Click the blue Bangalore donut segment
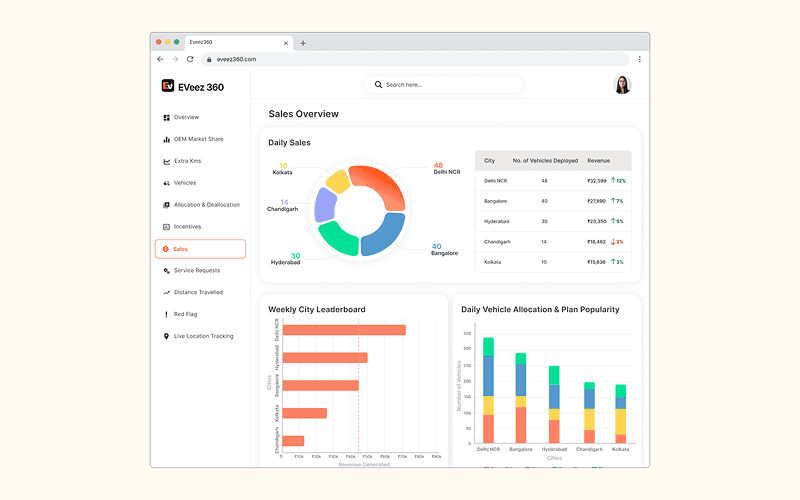 [385, 235]
